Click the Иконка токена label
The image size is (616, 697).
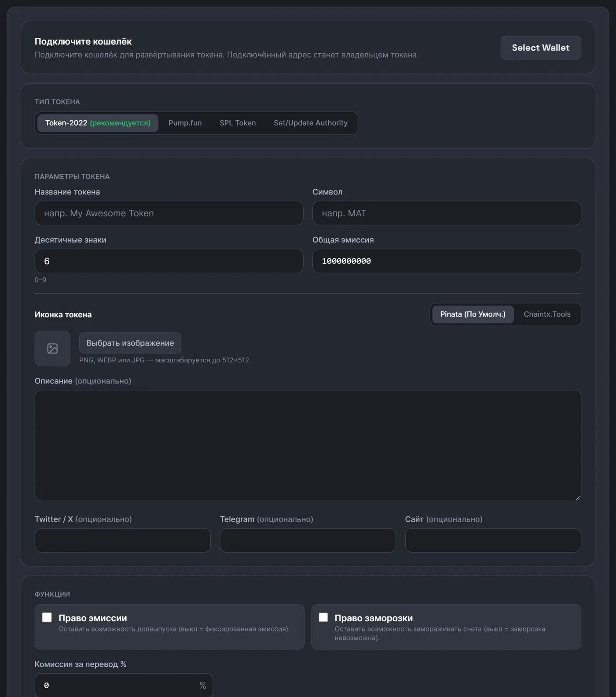click(63, 314)
